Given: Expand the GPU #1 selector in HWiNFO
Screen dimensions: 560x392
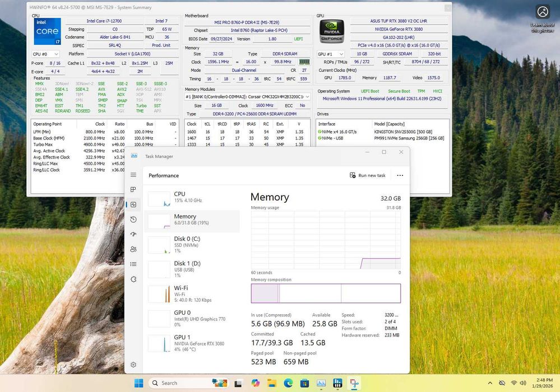Looking at the screenshot, I should 331,54.
